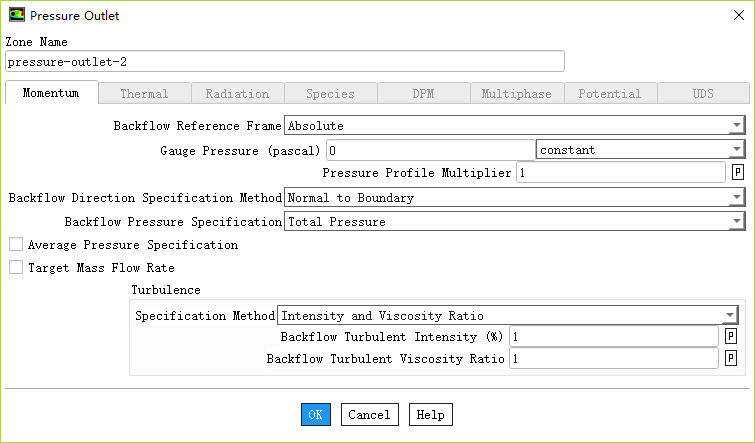
Task: Open the Species tab
Action: click(330, 94)
